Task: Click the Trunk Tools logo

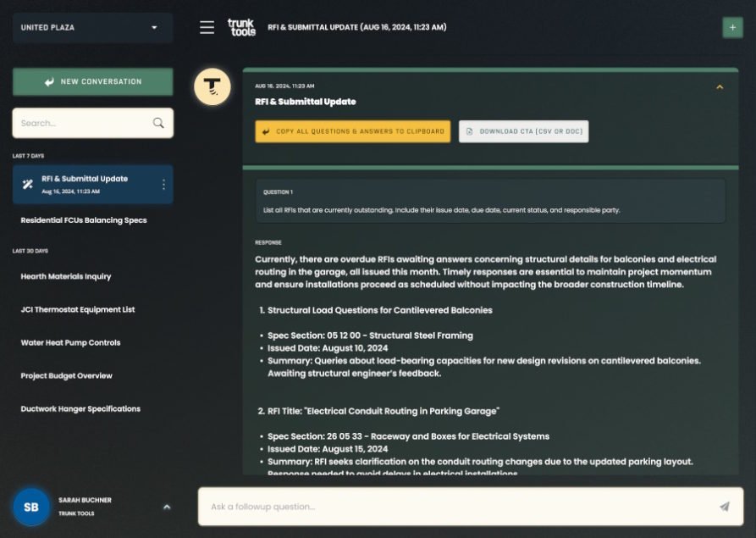Action: point(241,27)
